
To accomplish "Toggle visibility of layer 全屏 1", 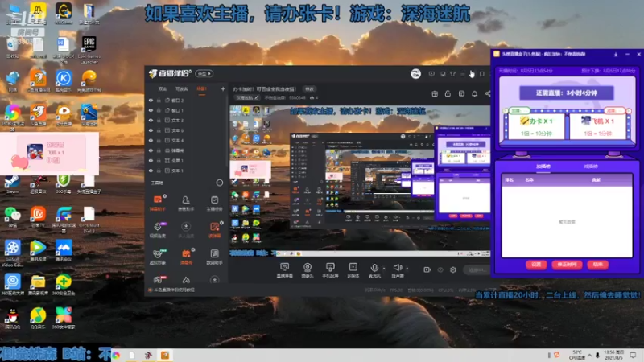I will pos(151,160).
